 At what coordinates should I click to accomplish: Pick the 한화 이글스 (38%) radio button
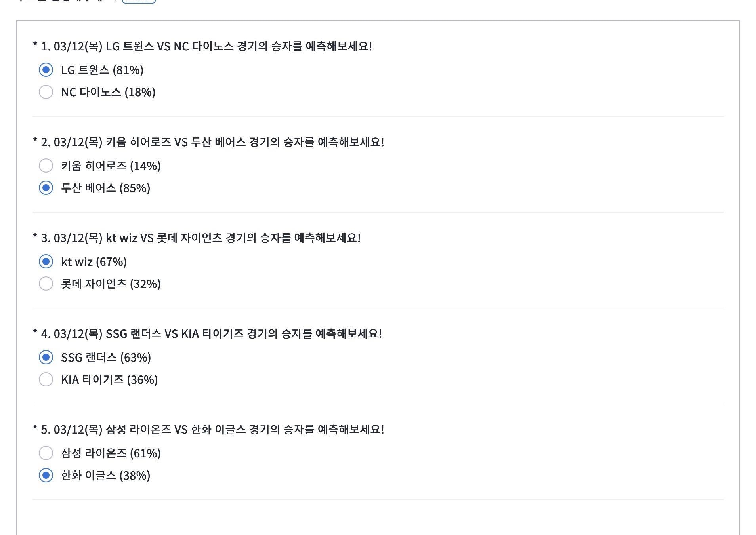click(46, 475)
